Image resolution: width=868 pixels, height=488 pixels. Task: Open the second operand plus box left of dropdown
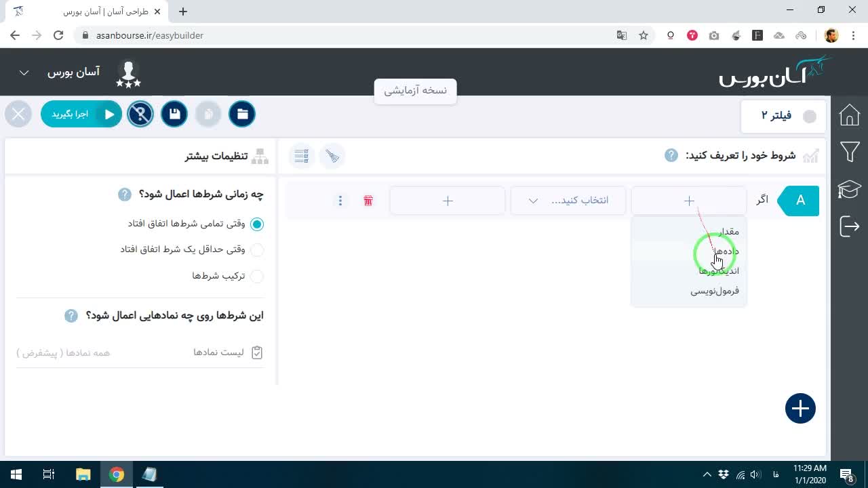pos(448,201)
